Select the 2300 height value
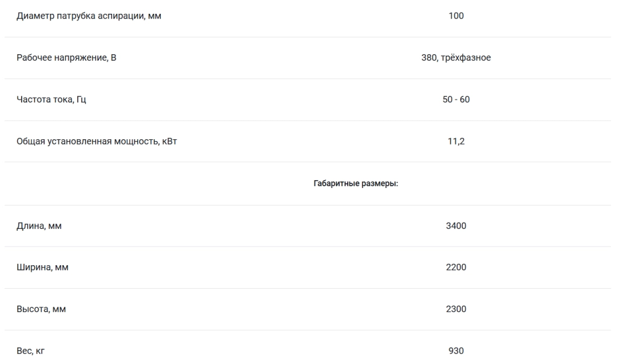 pos(456,309)
